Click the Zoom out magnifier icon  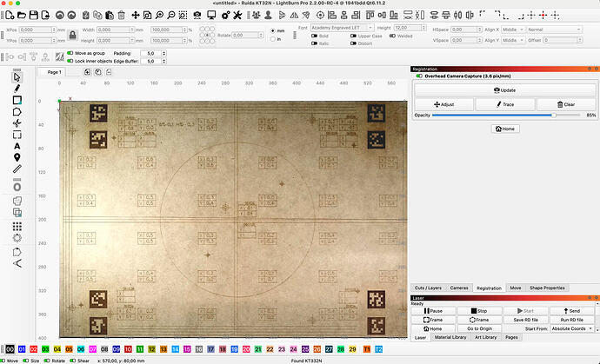(x=171, y=16)
